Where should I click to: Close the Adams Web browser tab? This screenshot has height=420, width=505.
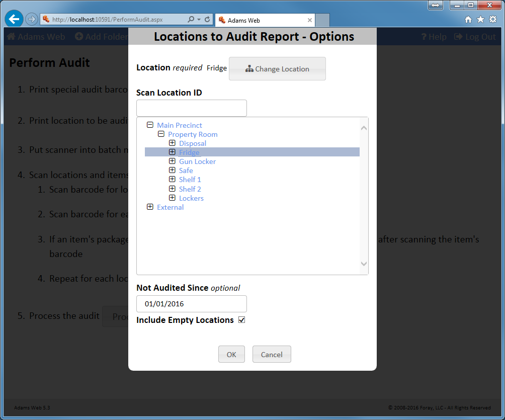pos(310,21)
